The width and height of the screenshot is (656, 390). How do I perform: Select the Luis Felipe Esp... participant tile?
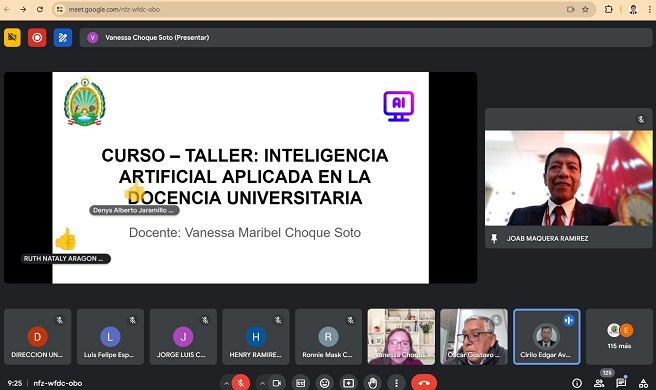(x=110, y=337)
